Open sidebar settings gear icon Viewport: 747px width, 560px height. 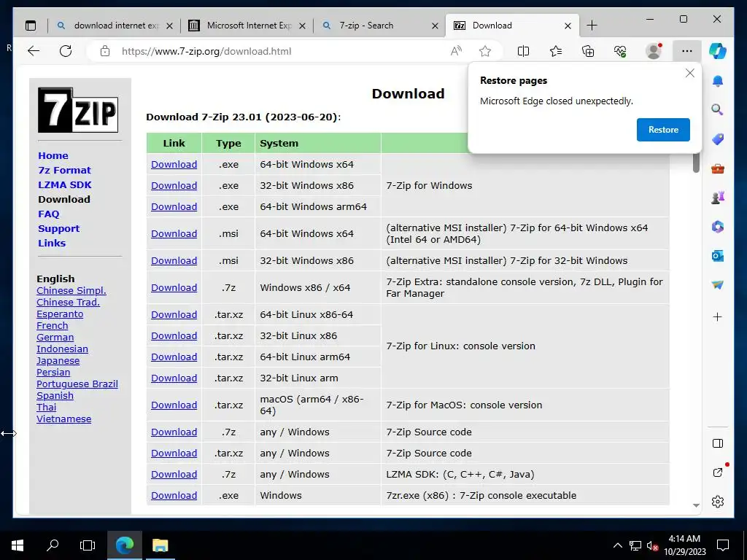tap(718, 502)
